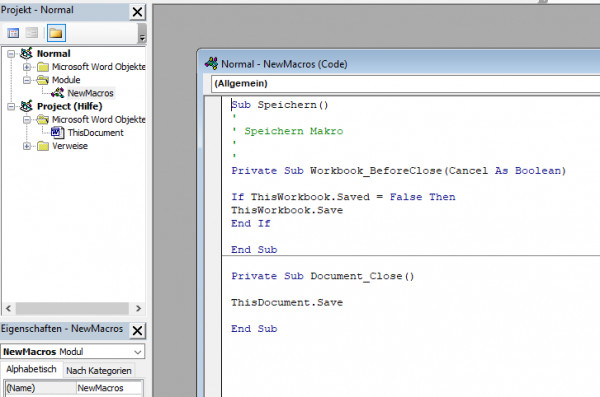Click the ThisWorkbook.Save code line
This screenshot has height=397, width=600.
coord(287,210)
